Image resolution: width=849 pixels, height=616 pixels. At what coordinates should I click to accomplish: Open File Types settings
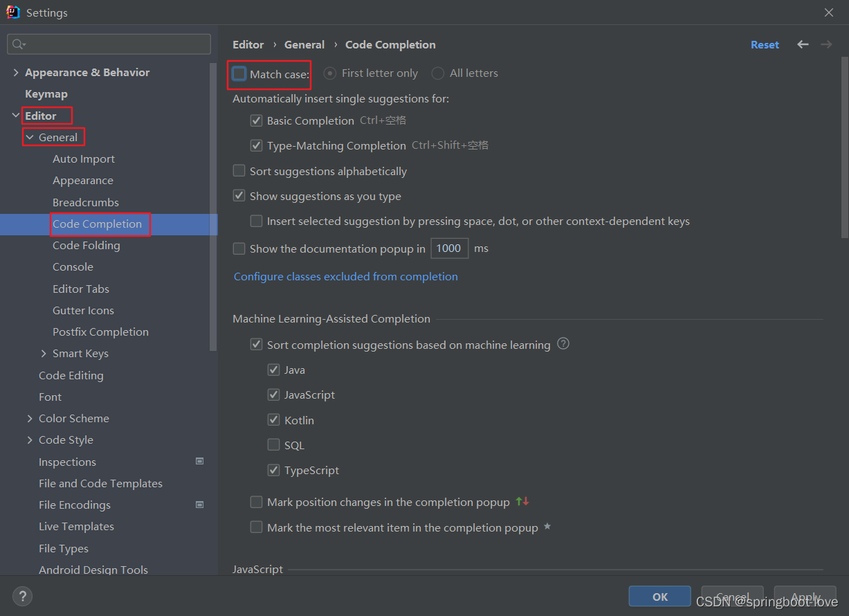64,549
